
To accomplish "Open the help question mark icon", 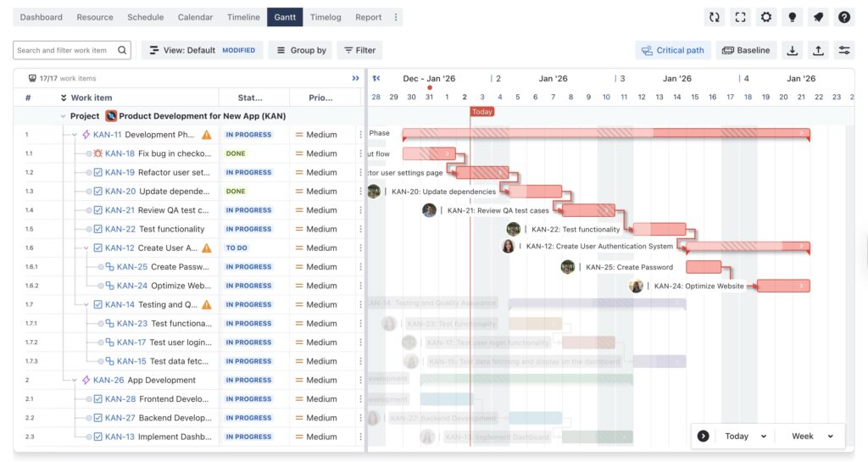I will [x=843, y=17].
